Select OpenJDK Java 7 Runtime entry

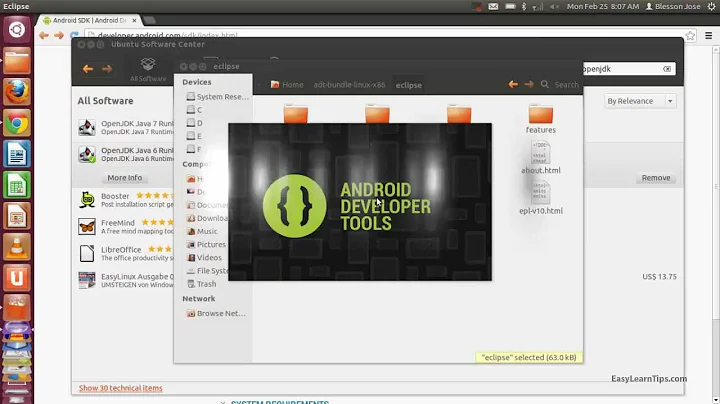coord(123,128)
